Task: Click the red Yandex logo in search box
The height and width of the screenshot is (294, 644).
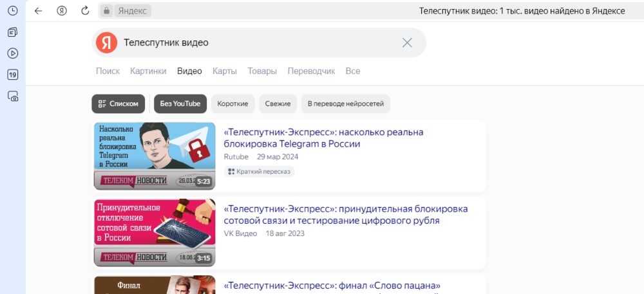Action: (x=107, y=42)
